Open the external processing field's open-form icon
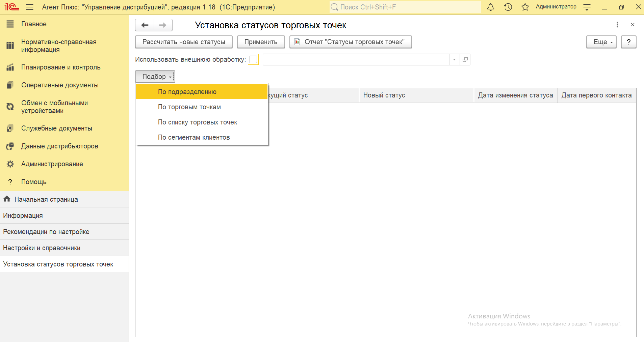This screenshot has width=644, height=342. (x=465, y=60)
